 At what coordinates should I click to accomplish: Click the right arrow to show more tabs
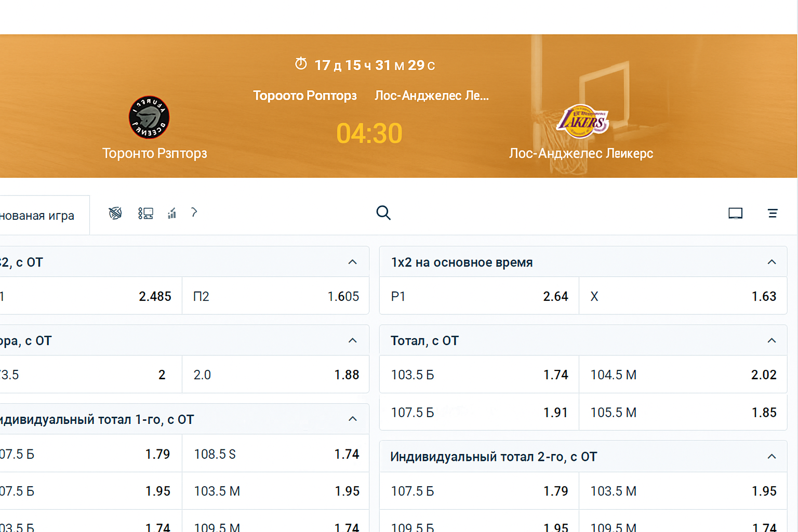(x=194, y=212)
